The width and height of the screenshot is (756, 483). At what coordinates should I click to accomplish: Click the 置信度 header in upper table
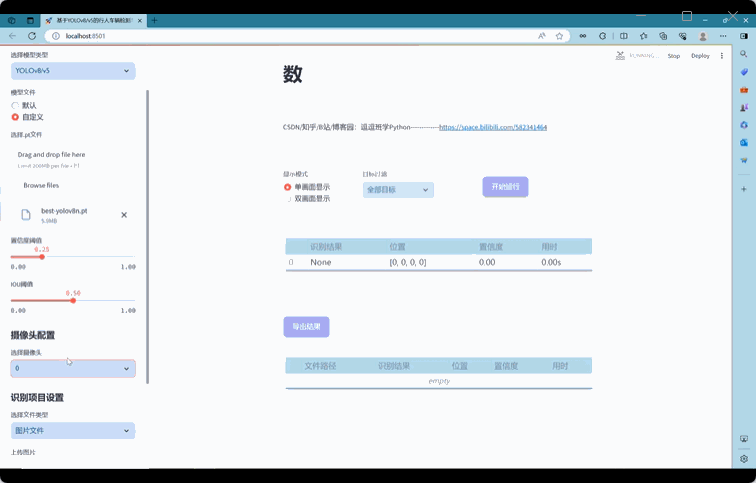pos(491,247)
